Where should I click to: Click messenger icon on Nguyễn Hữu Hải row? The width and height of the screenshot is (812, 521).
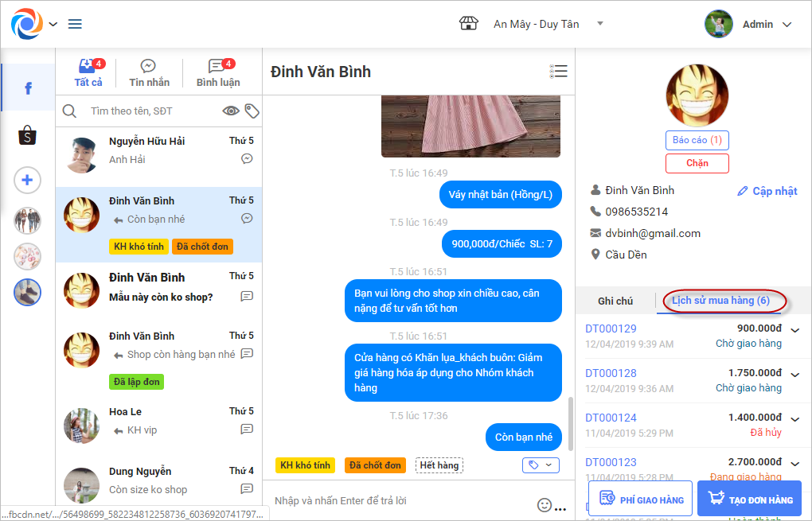coord(247,159)
